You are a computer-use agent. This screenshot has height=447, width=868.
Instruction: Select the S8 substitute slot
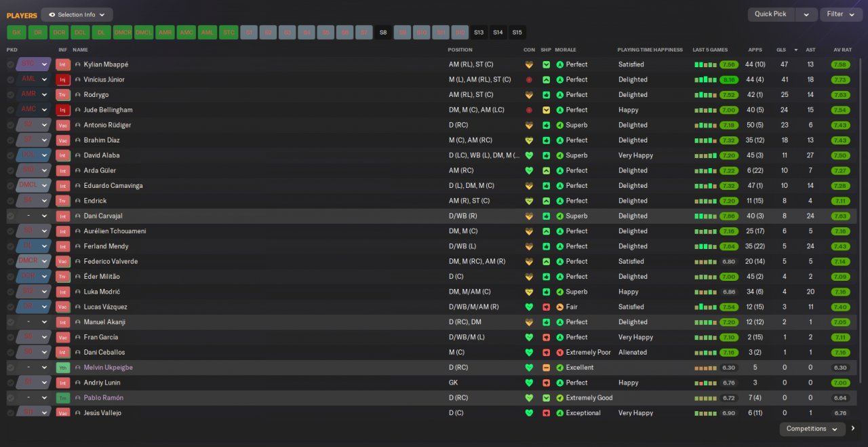coord(383,32)
